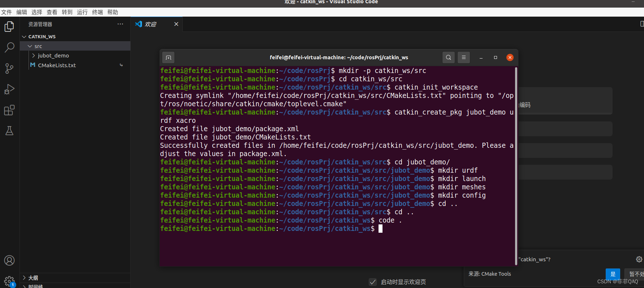Viewport: 644px width, 288px height.
Task: Open the Manage gear with update badge
Action: (9, 281)
